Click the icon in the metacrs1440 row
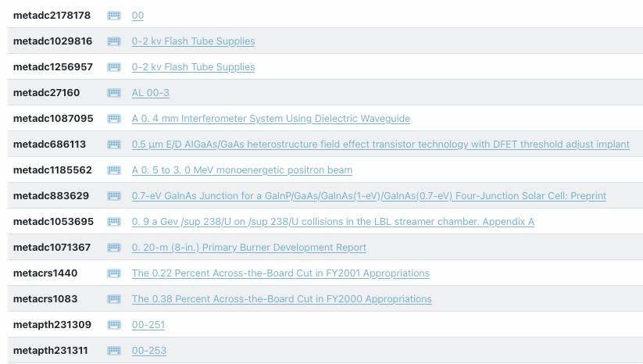Viewport: 643px width, 364px height. pos(114,273)
